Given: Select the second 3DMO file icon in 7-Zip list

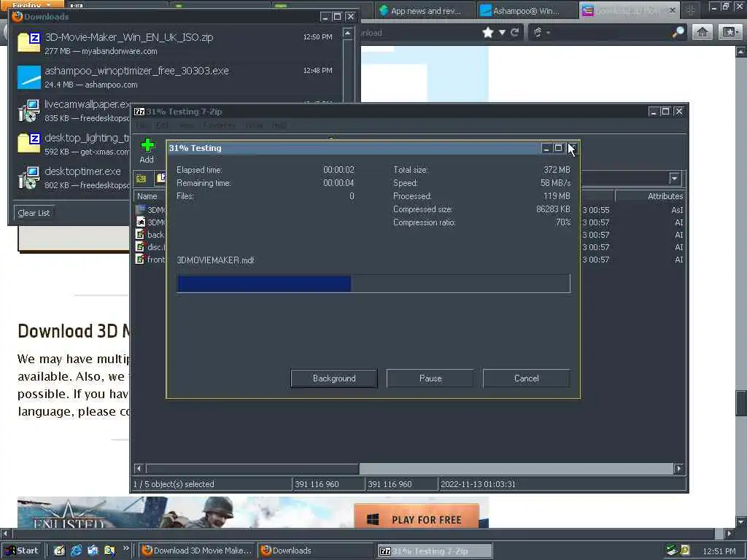Looking at the screenshot, I should click(141, 222).
